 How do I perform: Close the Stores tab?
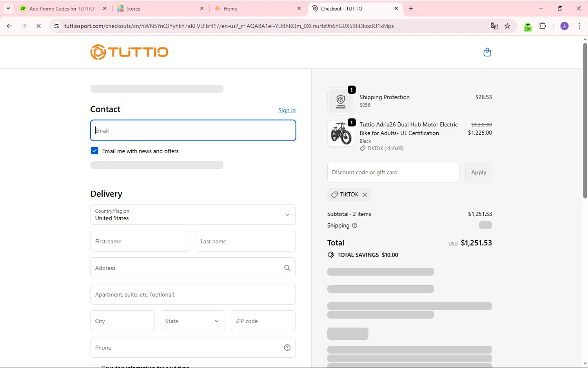(x=202, y=8)
